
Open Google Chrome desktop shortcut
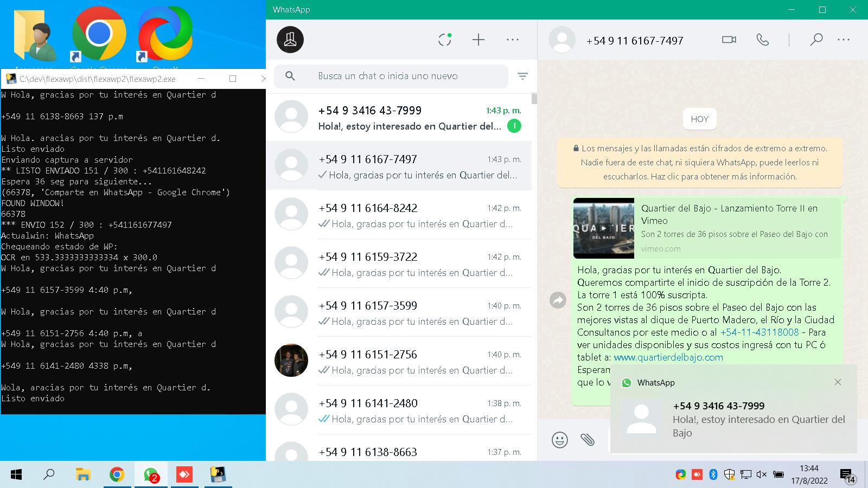[99, 35]
